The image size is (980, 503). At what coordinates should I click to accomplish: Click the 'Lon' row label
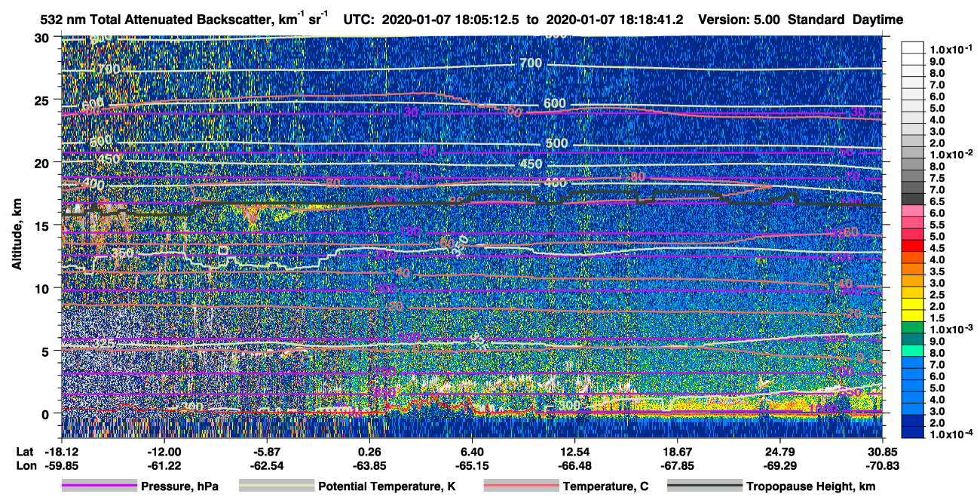[25, 465]
